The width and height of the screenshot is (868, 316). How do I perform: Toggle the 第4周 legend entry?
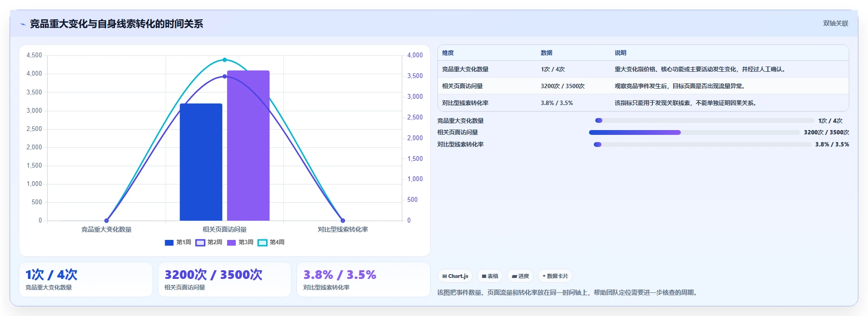click(271, 242)
